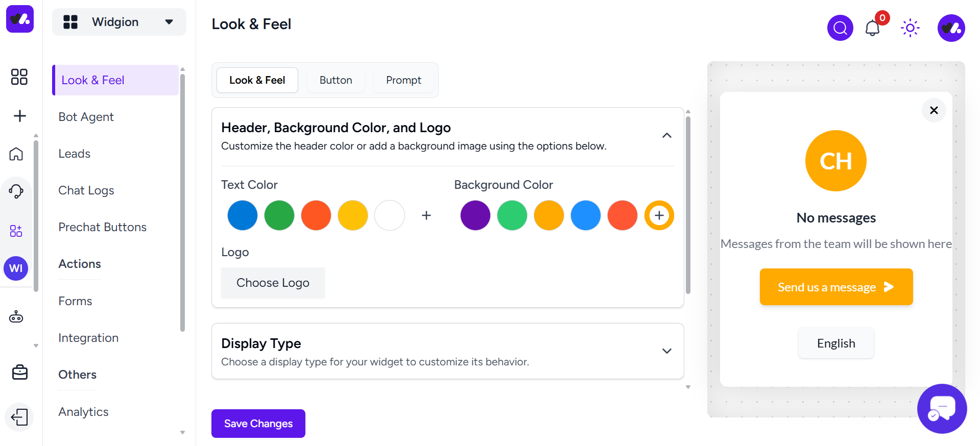
Task: Open the headset support icon
Action: (16, 191)
